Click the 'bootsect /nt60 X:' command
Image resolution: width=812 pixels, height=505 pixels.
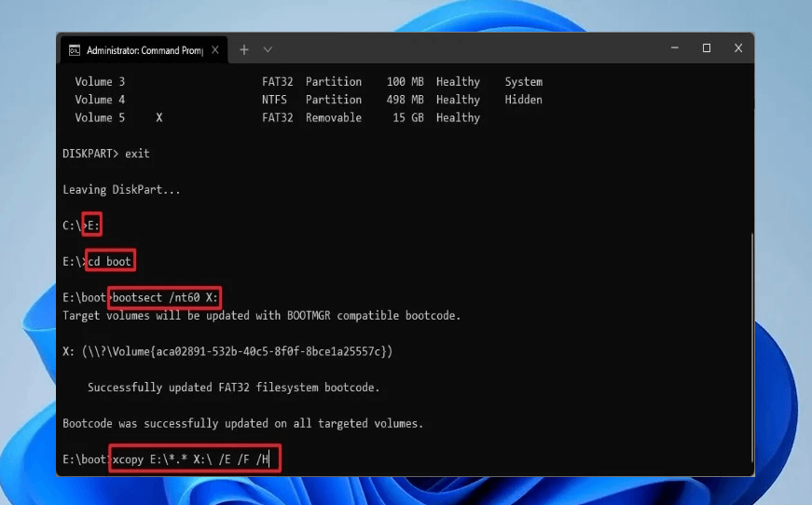point(165,297)
